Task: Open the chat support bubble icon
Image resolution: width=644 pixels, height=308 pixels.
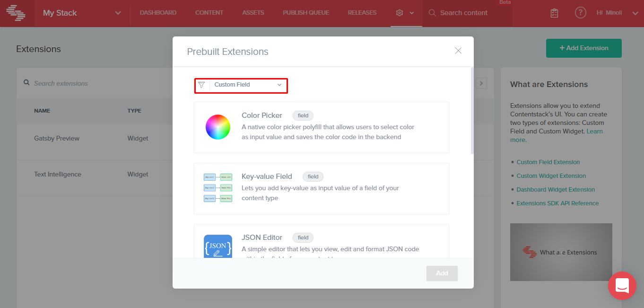Action: [x=622, y=286]
